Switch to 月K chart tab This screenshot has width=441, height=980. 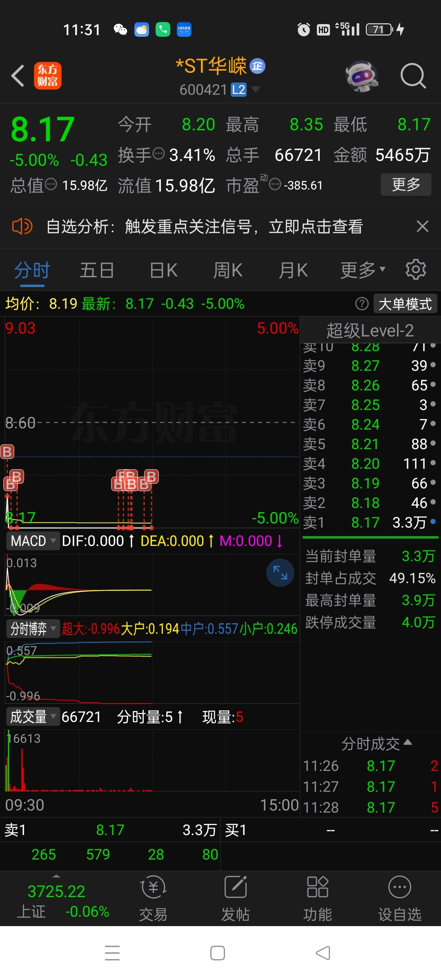pyautogui.click(x=293, y=270)
